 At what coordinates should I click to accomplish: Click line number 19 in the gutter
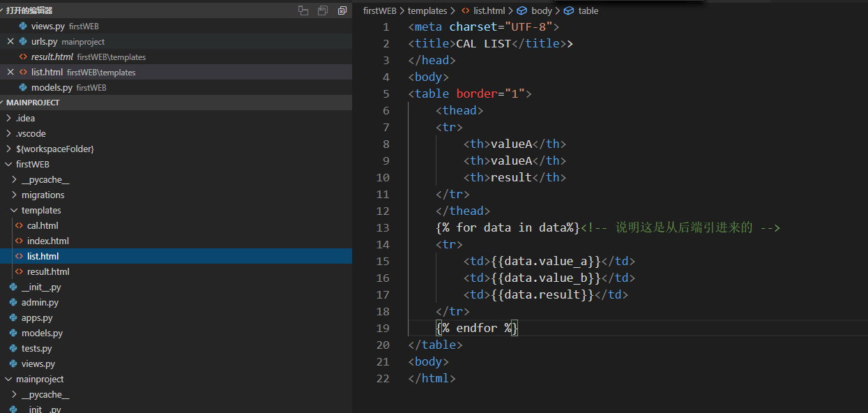click(x=382, y=328)
